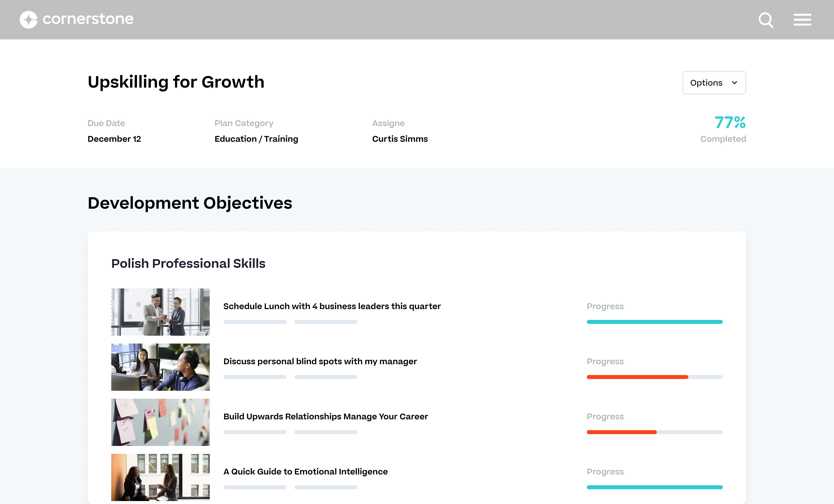
Task: Open the hamburger menu icon
Action: point(802,20)
